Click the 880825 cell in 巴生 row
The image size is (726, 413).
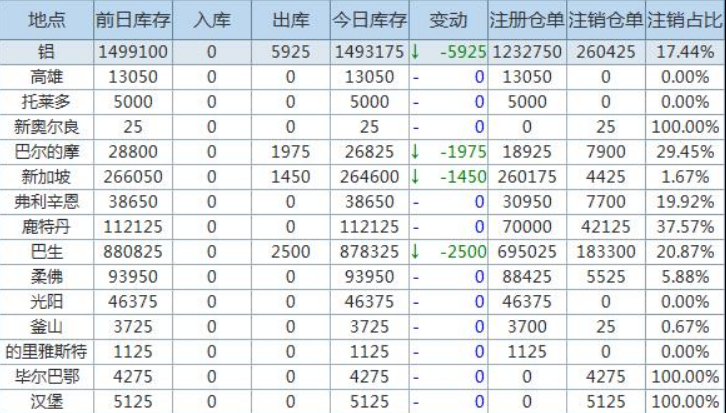click(x=133, y=250)
